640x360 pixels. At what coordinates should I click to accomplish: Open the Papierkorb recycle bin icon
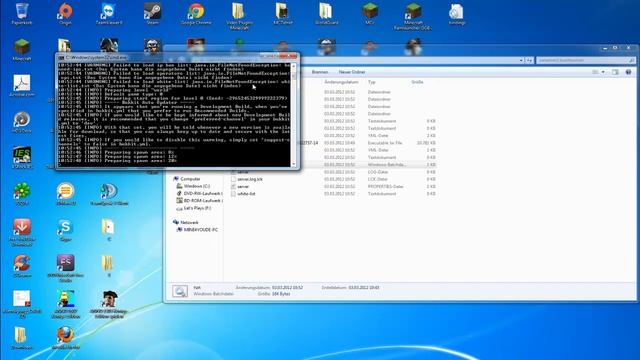coord(22,13)
